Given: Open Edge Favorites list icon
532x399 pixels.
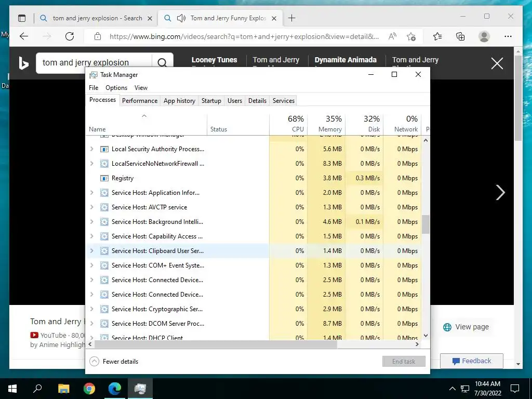Looking at the screenshot, I should [x=437, y=36].
